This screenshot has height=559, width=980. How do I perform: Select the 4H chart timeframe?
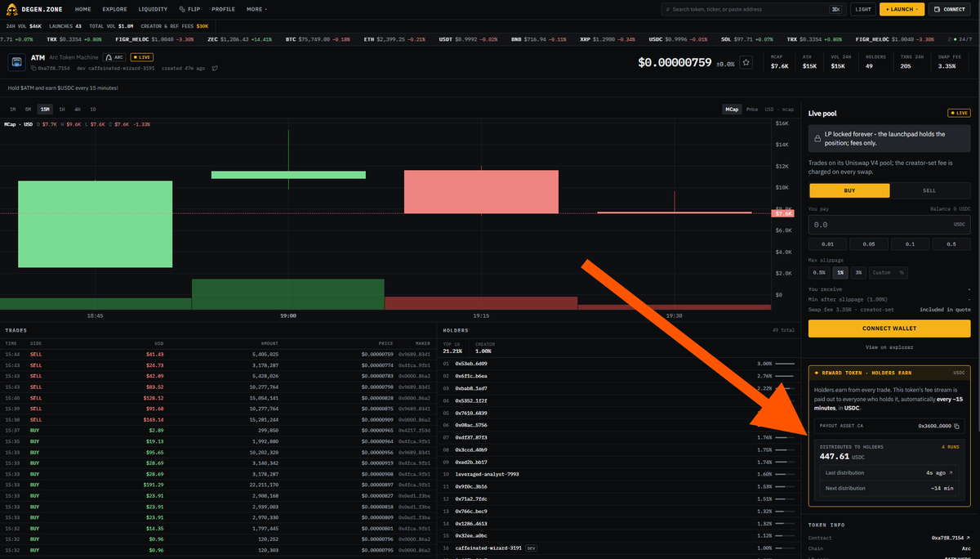pyautogui.click(x=78, y=109)
